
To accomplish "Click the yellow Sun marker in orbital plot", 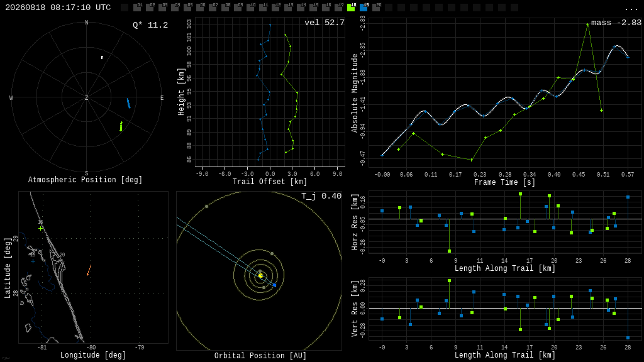I will coord(260,276).
